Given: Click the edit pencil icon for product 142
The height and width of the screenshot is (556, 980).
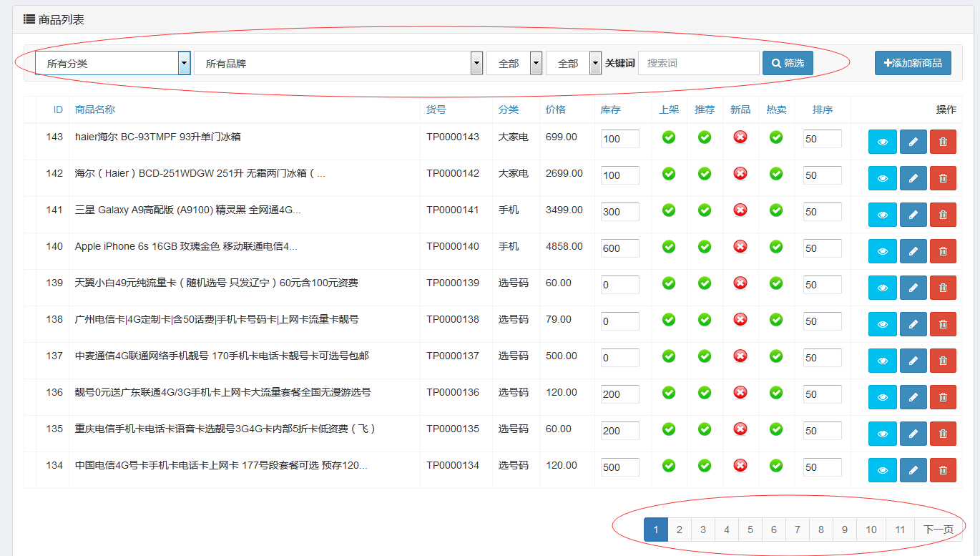Looking at the screenshot, I should point(913,178).
